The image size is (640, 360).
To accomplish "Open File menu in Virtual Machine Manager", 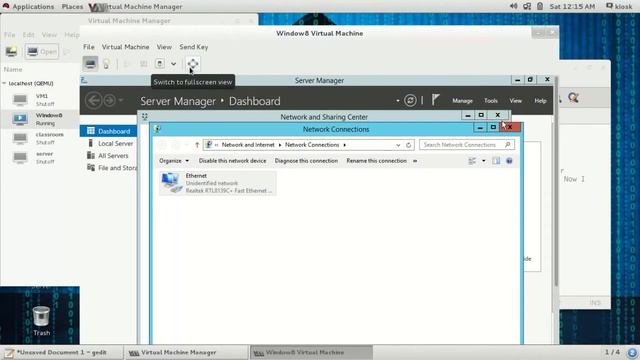I will pyautogui.click(x=9, y=35).
